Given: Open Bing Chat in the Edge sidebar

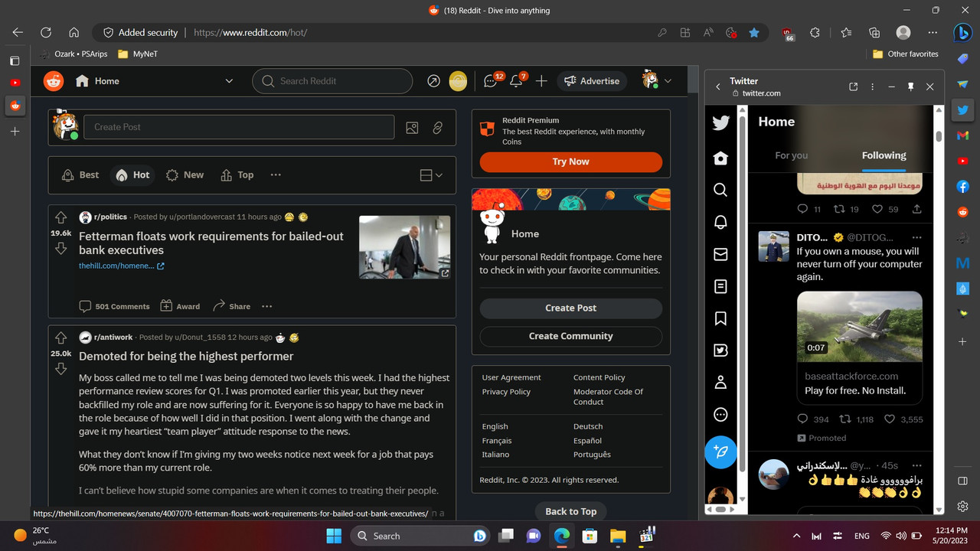Looking at the screenshot, I should pyautogui.click(x=963, y=32).
